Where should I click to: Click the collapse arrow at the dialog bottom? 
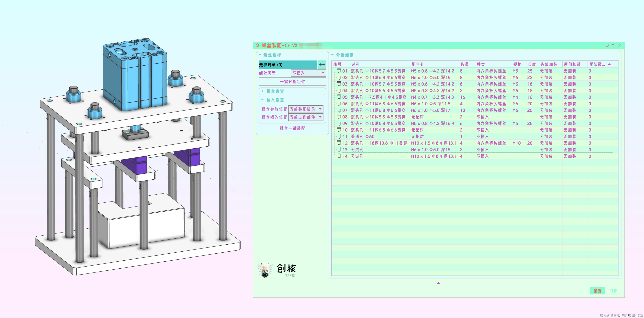[x=439, y=283]
